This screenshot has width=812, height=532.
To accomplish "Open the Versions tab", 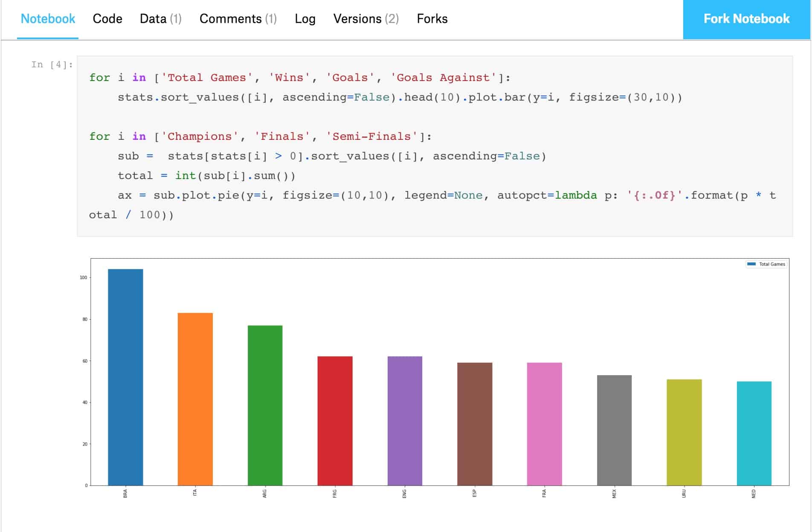I will tap(366, 19).
